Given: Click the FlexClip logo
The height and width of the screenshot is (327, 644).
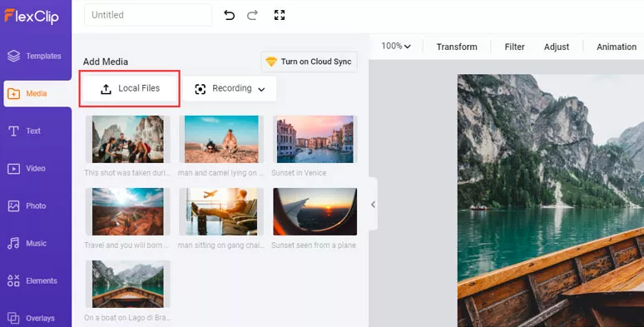Looking at the screenshot, I should 32,16.
